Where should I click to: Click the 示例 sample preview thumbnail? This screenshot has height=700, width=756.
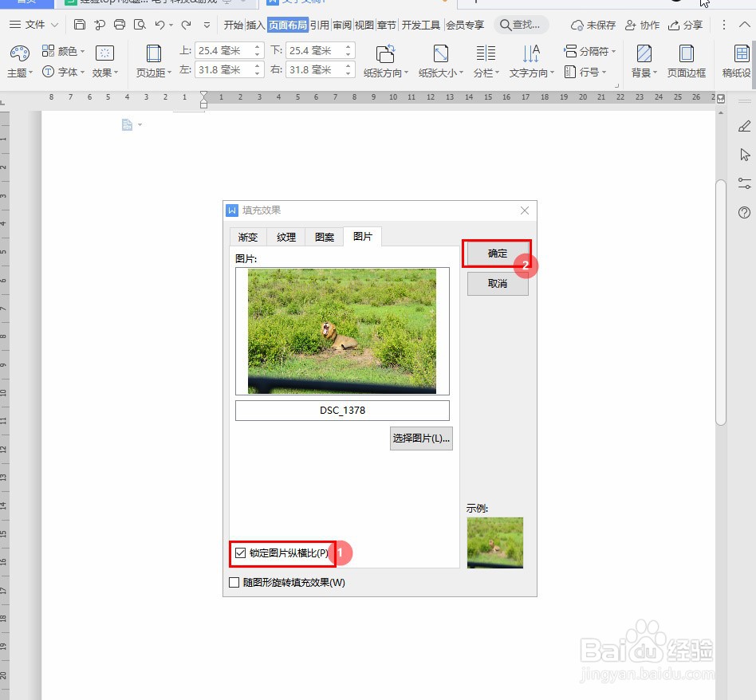coord(494,542)
